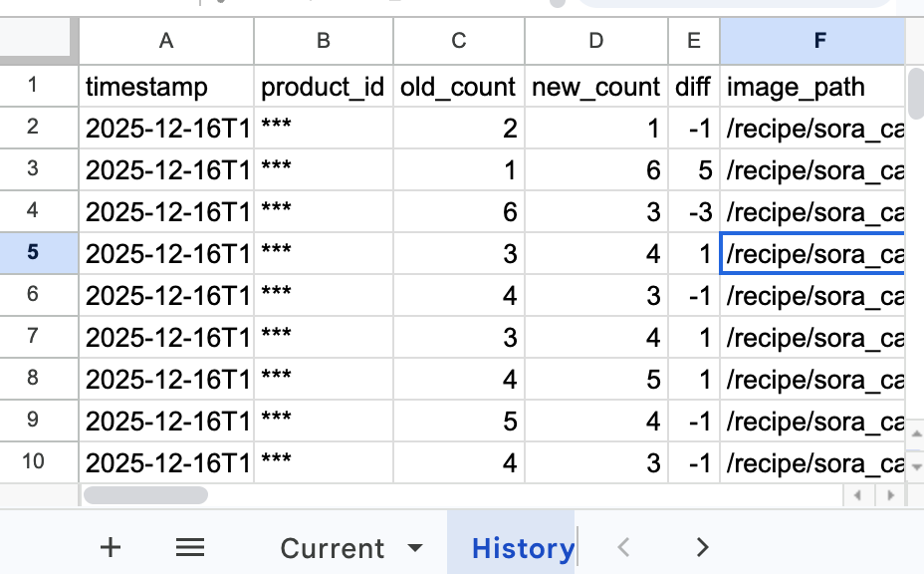Click the vertical scrollbar thumb
This screenshot has width=924, height=574.
915,92
